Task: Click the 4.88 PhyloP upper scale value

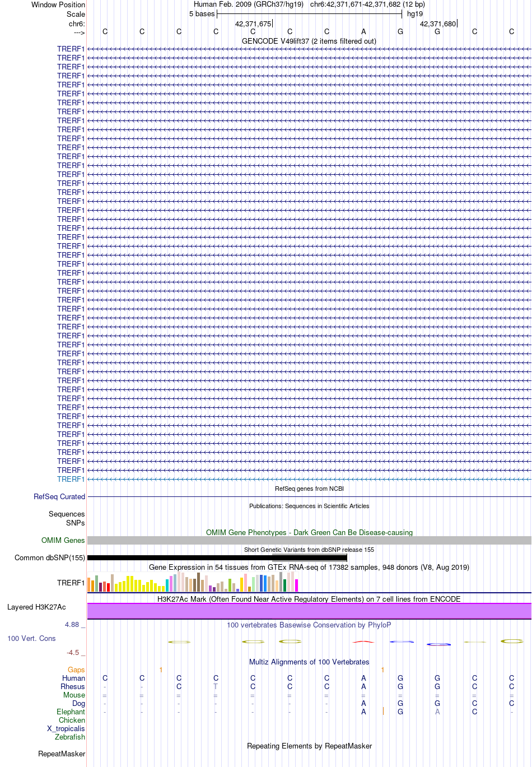Action: [x=72, y=624]
